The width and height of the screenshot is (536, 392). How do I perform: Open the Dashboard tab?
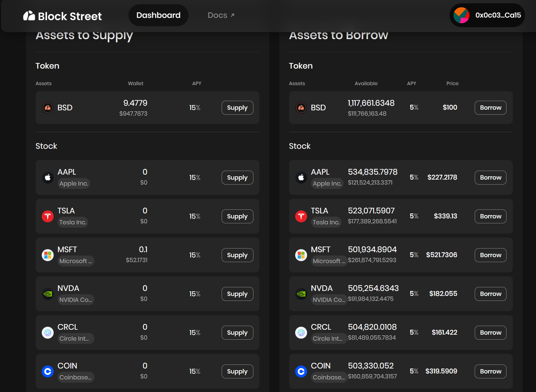[x=158, y=15]
